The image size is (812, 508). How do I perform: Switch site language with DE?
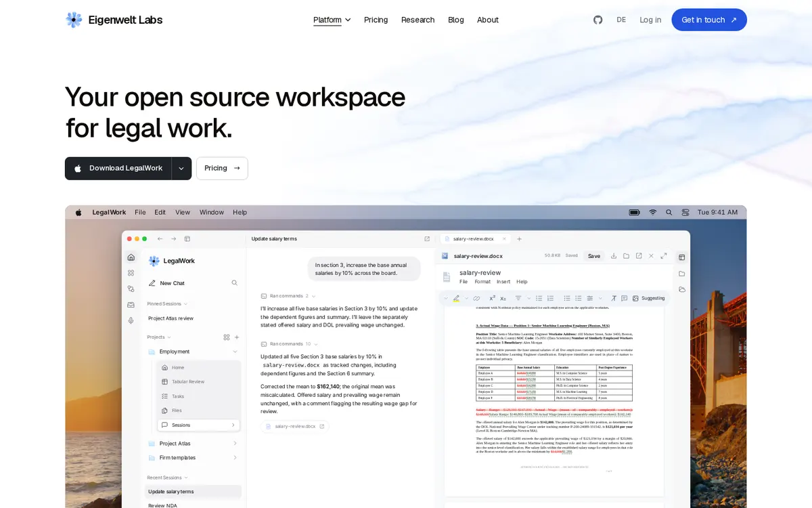(x=621, y=20)
